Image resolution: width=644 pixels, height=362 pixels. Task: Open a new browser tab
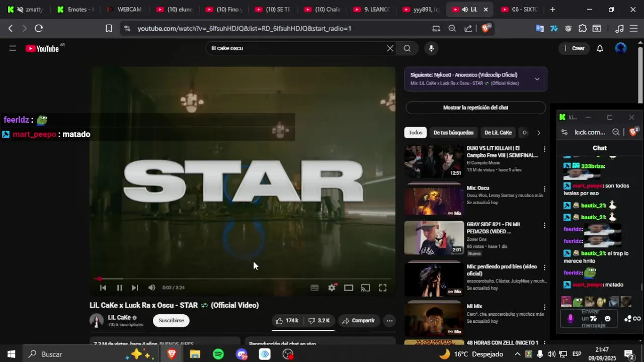click(x=552, y=10)
